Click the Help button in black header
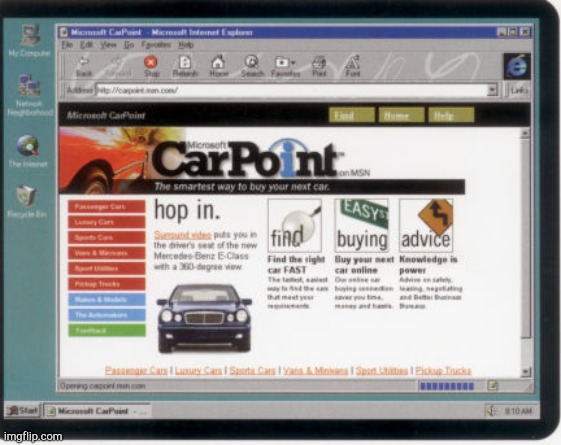 tap(451, 115)
